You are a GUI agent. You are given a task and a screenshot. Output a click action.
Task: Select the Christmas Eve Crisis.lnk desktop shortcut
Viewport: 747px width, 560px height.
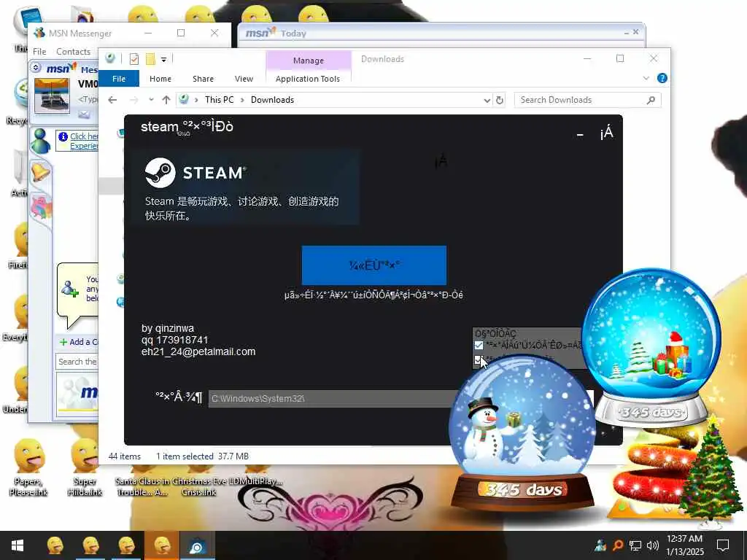198,481
